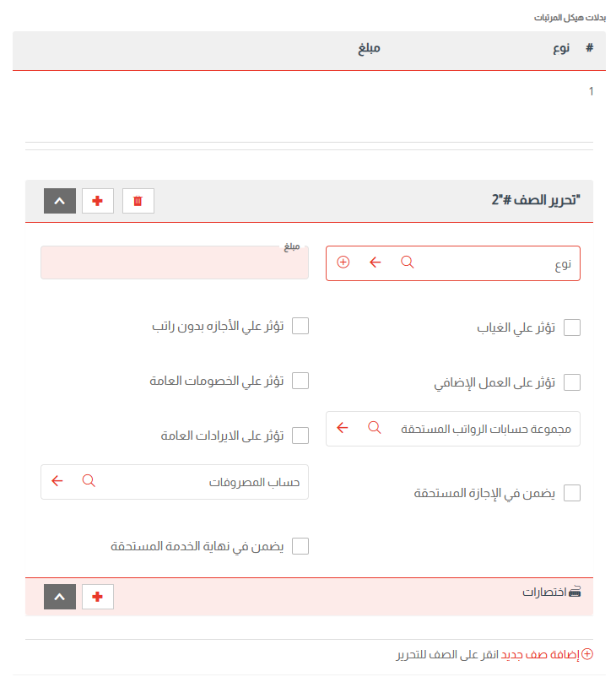Click the red plus icon in the edit row header
616x682 pixels.
[x=97, y=201]
